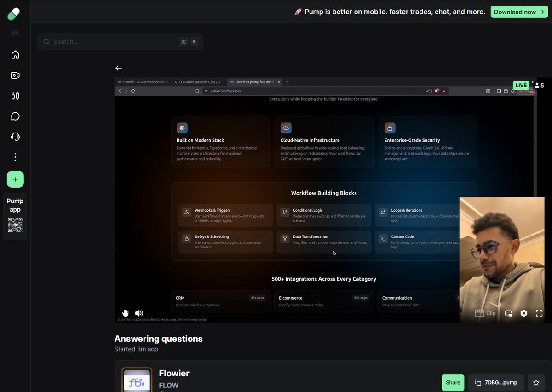Click the green plus create button

pyautogui.click(x=15, y=179)
